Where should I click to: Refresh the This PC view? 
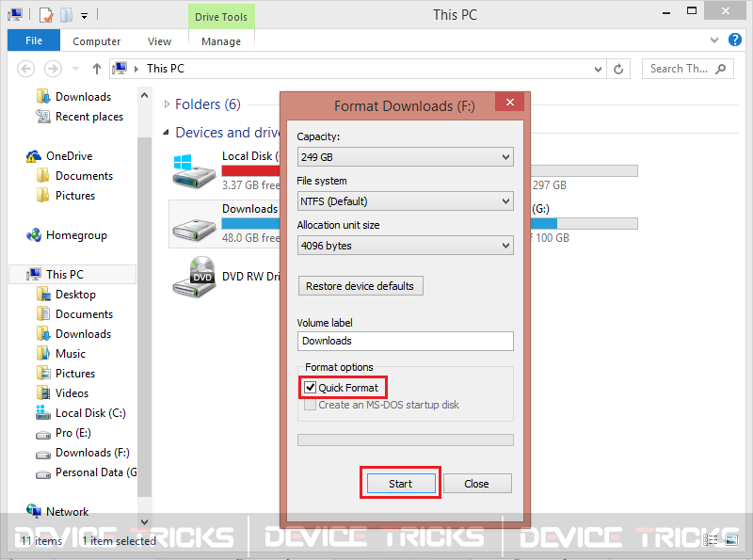(618, 69)
